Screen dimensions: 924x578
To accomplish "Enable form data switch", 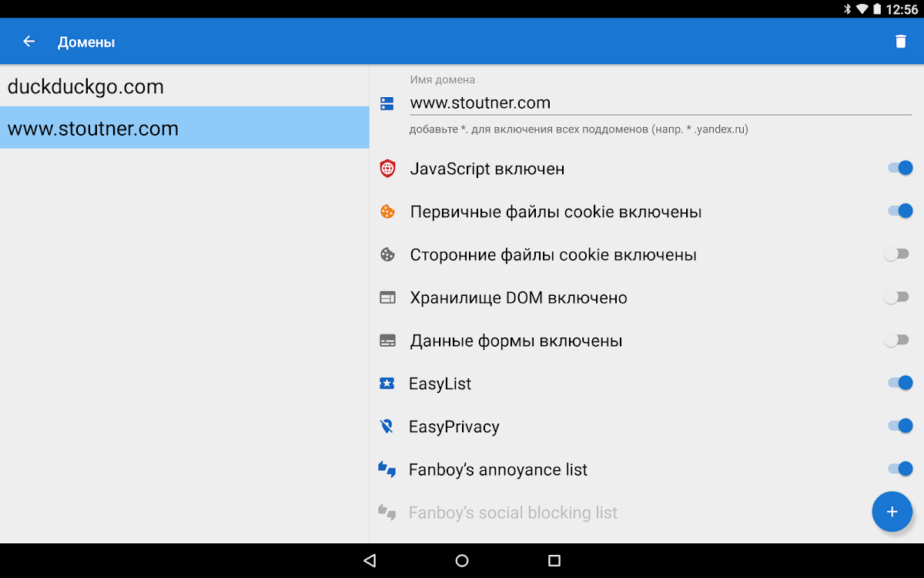I will [897, 340].
